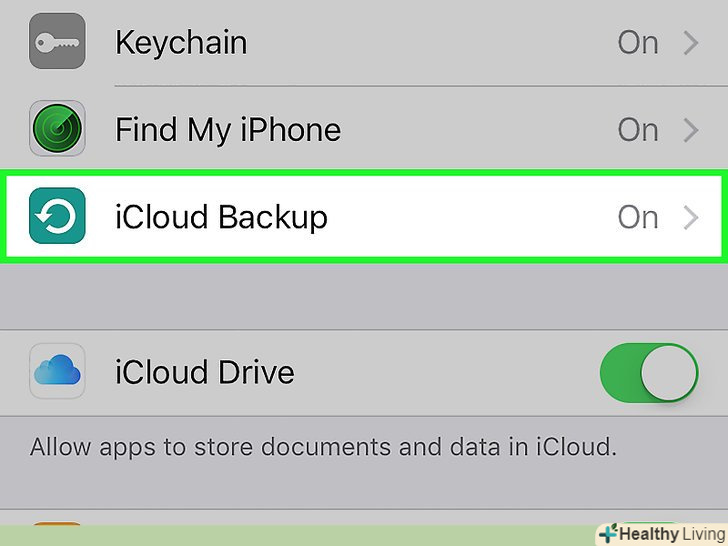Click the Healthy Living plus logo icon
The height and width of the screenshot is (546, 728).
[x=607, y=534]
